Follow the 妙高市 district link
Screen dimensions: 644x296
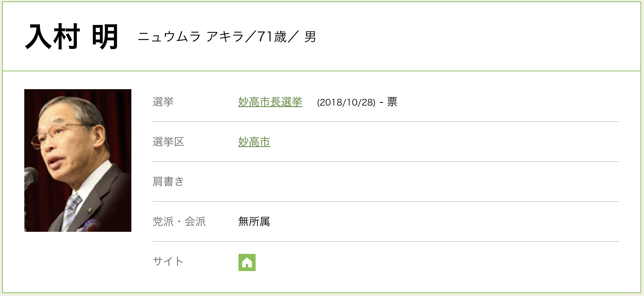[254, 142]
